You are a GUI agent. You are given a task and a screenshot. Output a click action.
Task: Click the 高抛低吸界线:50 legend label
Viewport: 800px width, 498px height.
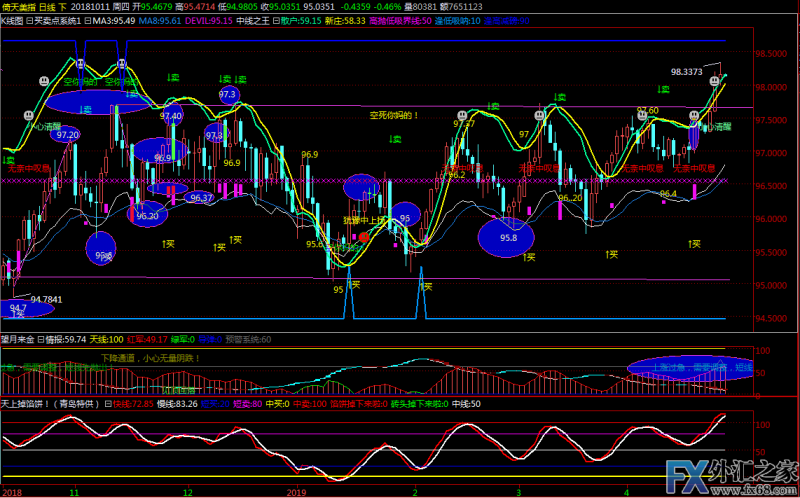(x=400, y=21)
